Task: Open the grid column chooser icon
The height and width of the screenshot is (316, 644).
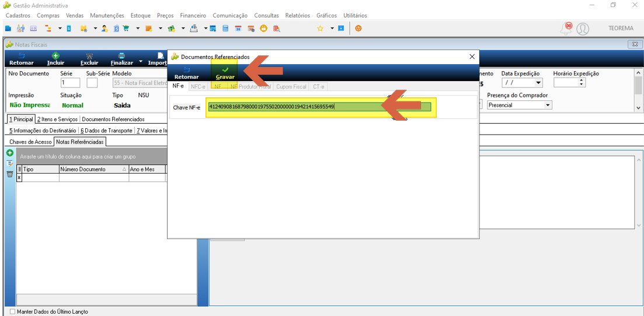Action: click(x=19, y=169)
